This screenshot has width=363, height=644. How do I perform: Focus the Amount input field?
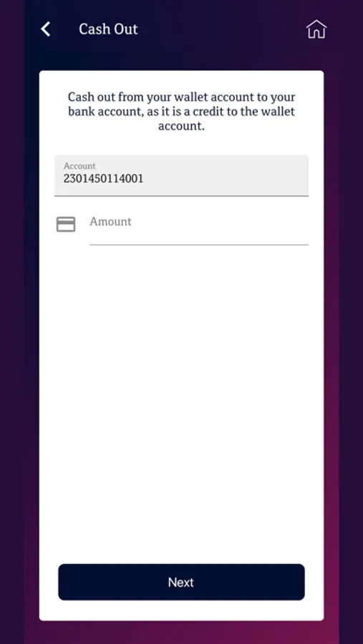coord(199,228)
